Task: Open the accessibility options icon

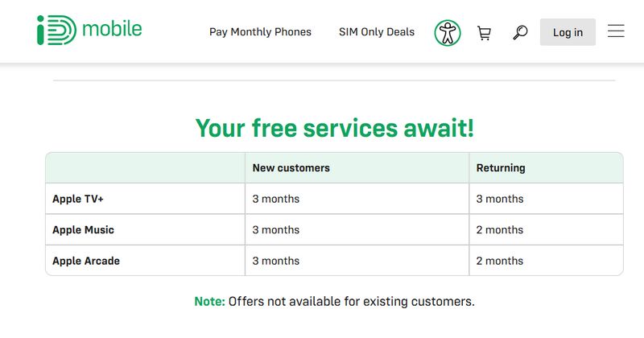Action: 448,33
